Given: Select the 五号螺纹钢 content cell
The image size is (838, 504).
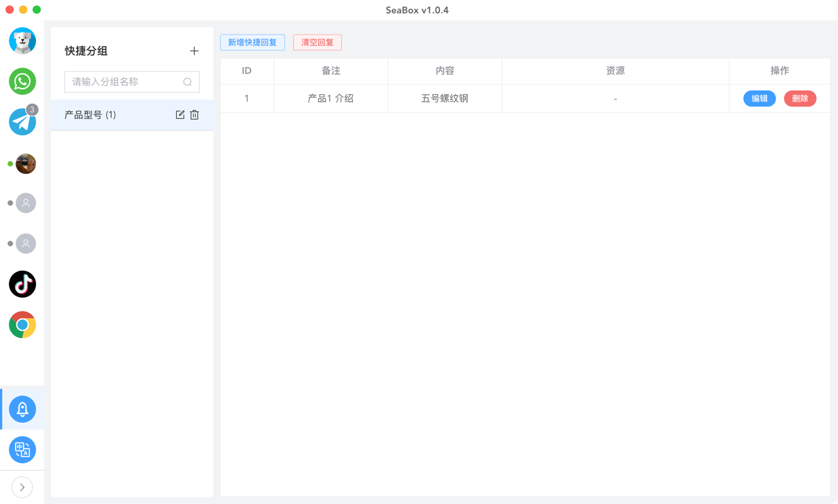Looking at the screenshot, I should [x=445, y=99].
